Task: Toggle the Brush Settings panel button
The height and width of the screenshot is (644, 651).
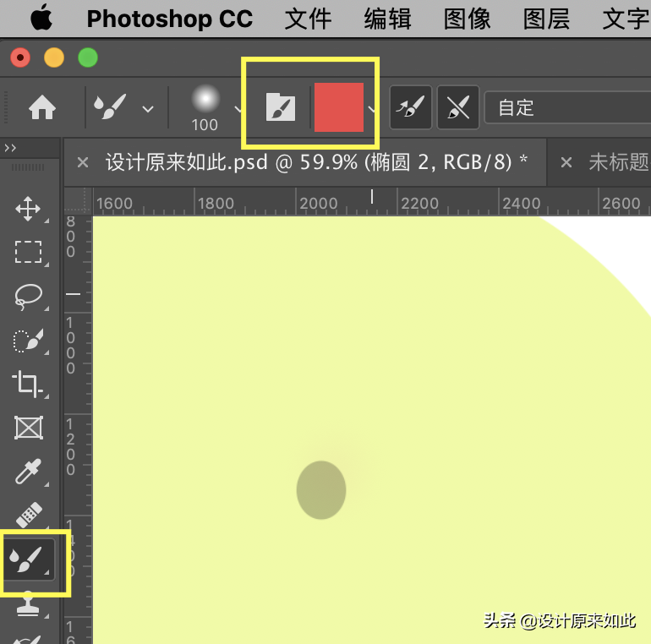Action: pos(281,108)
